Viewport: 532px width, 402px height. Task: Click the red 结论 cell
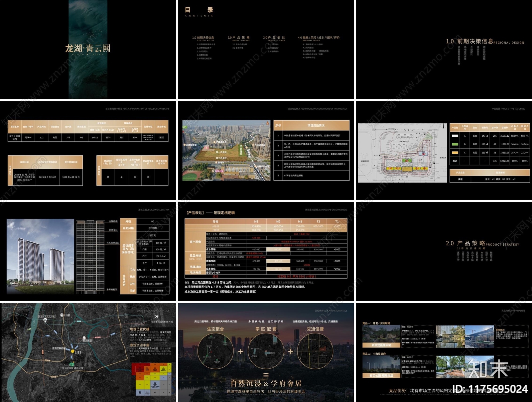pyautogui.click(x=215, y=276)
